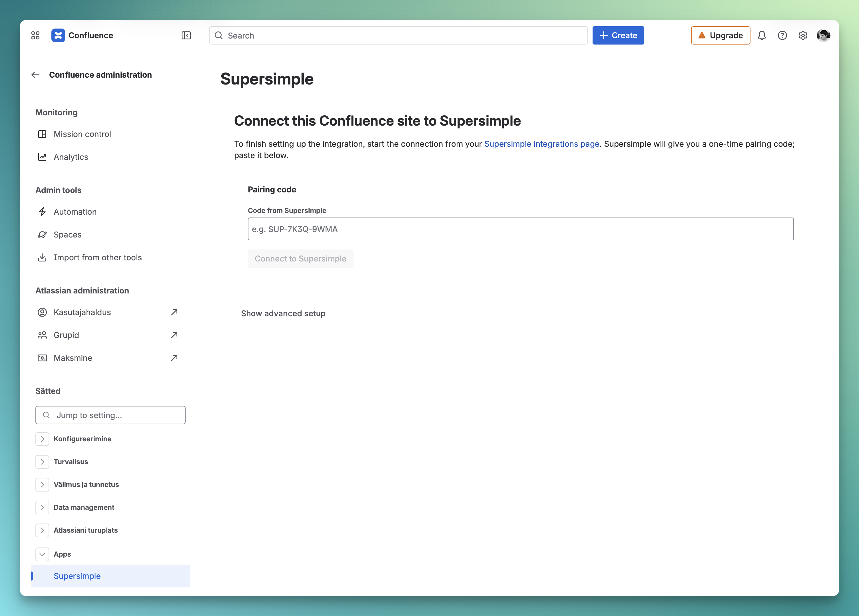The width and height of the screenshot is (859, 616).
Task: Click the Grupid people icon
Action: (42, 335)
